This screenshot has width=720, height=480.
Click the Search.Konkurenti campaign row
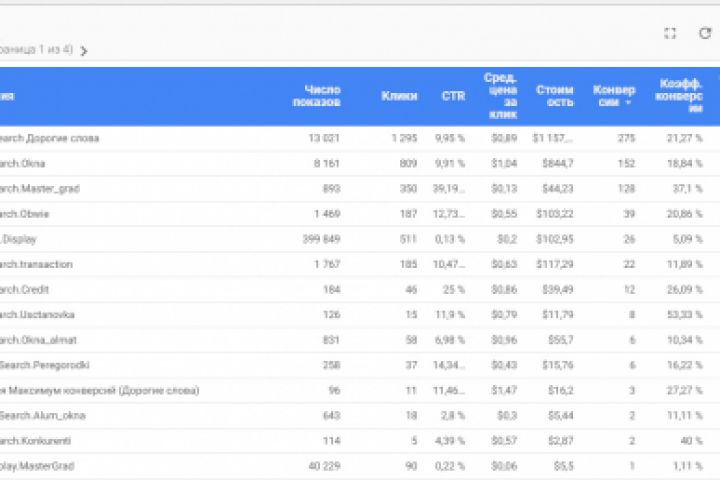click(36, 440)
